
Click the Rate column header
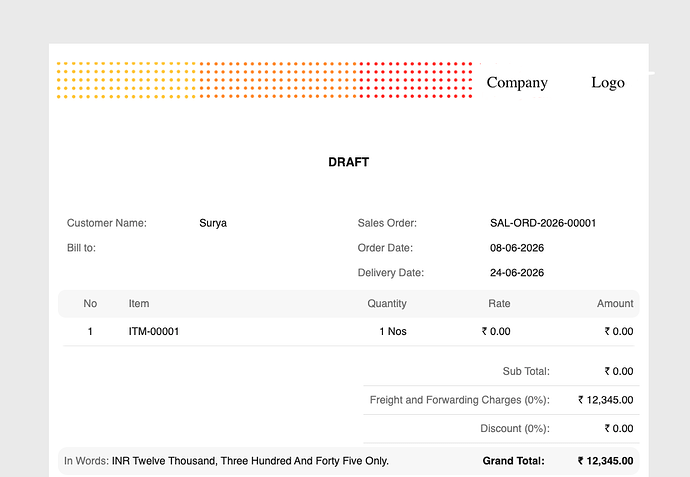[499, 304]
